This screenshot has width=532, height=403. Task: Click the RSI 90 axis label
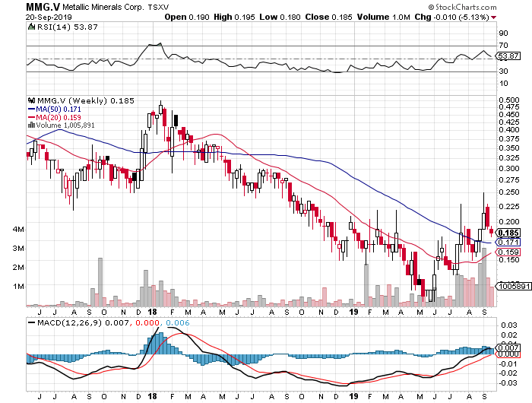click(503, 33)
